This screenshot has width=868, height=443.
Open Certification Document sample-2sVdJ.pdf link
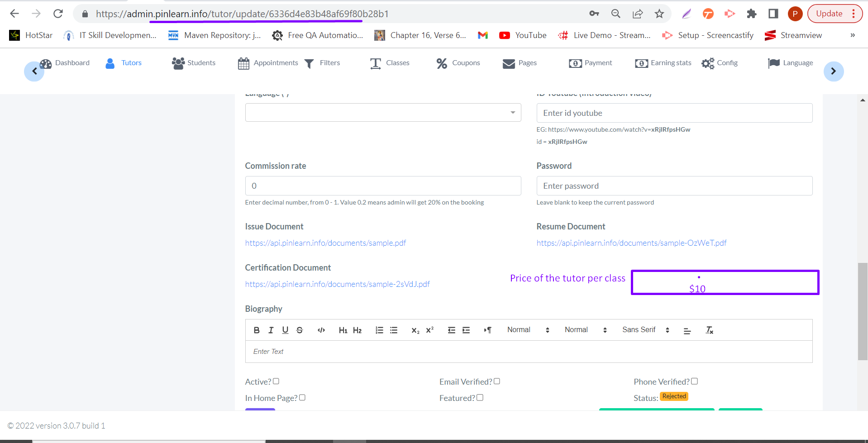click(337, 284)
